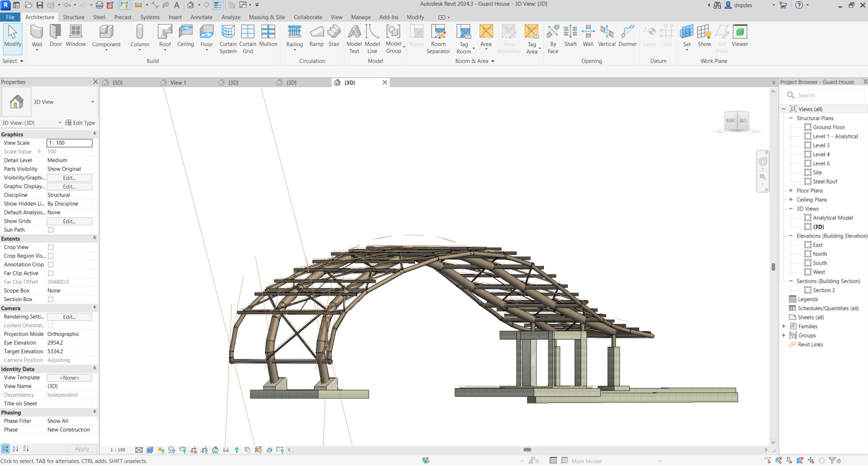Click the horizontal scrollbar thumb in viewport

click(527, 450)
